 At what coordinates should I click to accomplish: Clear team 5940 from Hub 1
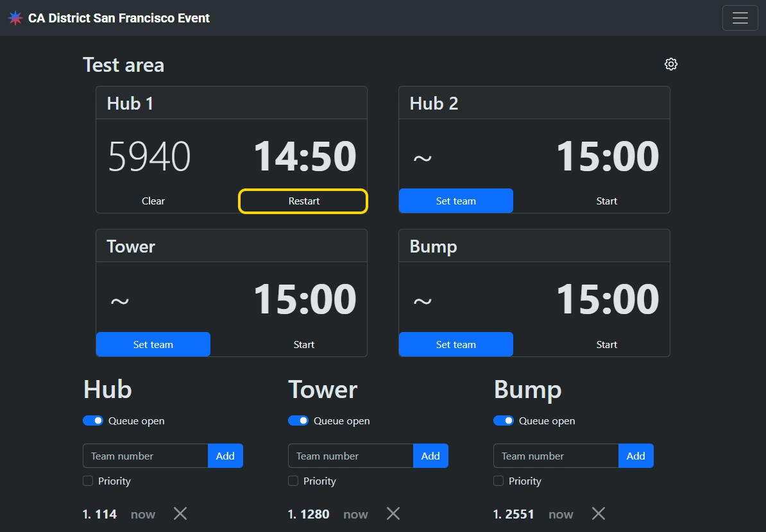coord(153,201)
